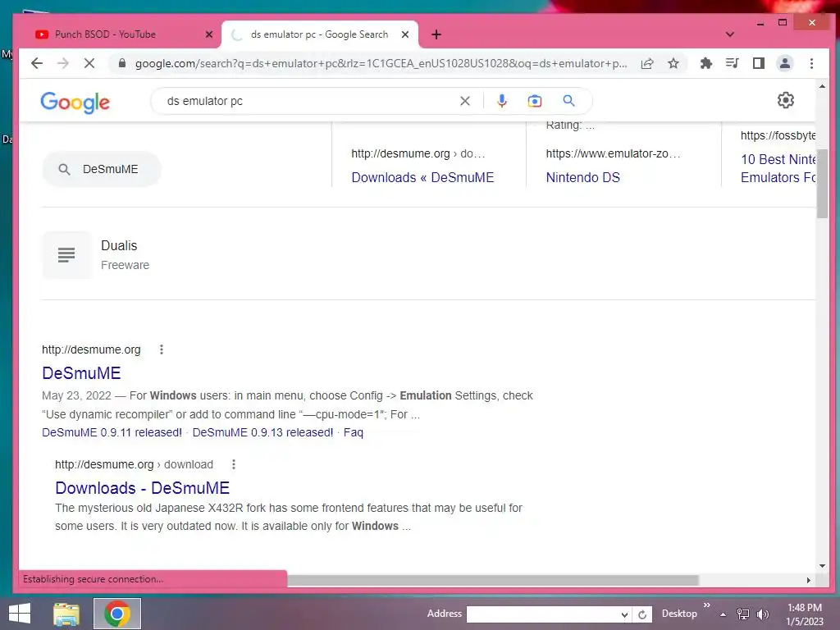The image size is (840, 630).
Task: Open options for desmume.org result
Action: tap(162, 349)
